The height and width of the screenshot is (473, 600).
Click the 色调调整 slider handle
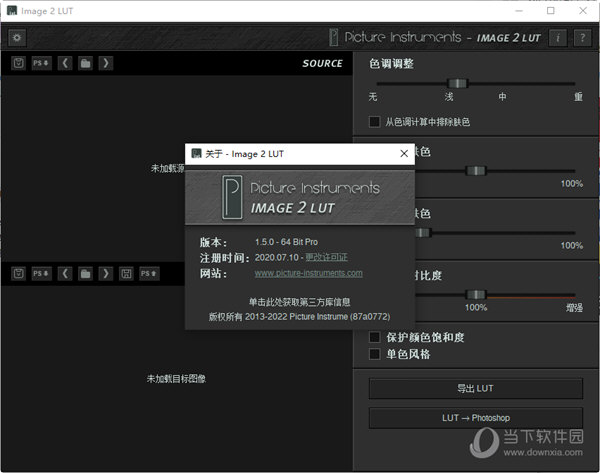[457, 83]
